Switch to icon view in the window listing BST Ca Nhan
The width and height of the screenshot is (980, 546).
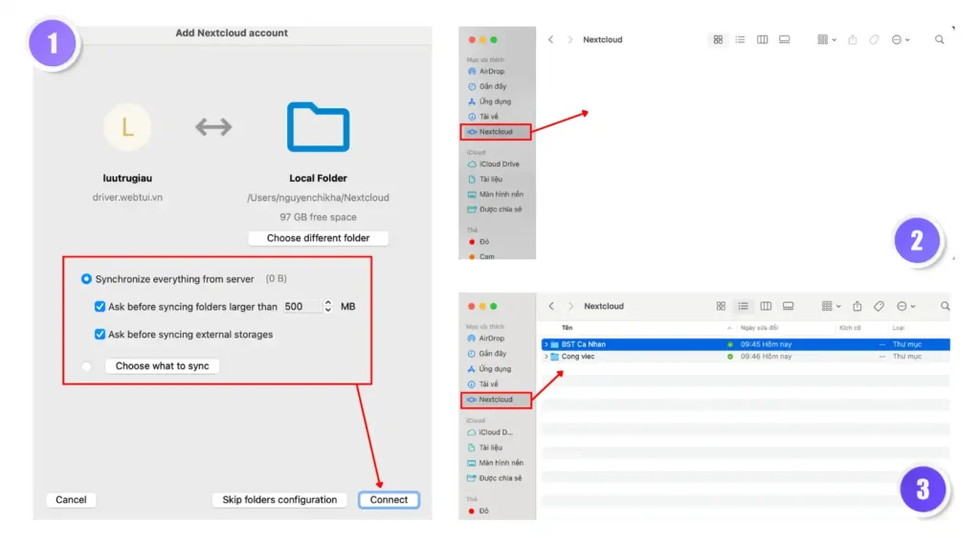tap(721, 306)
